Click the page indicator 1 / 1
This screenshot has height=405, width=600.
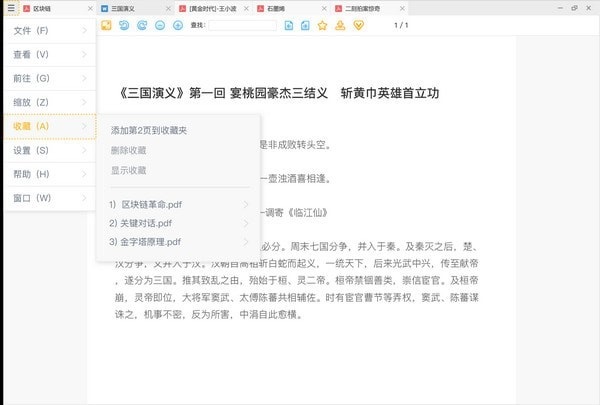(x=401, y=25)
